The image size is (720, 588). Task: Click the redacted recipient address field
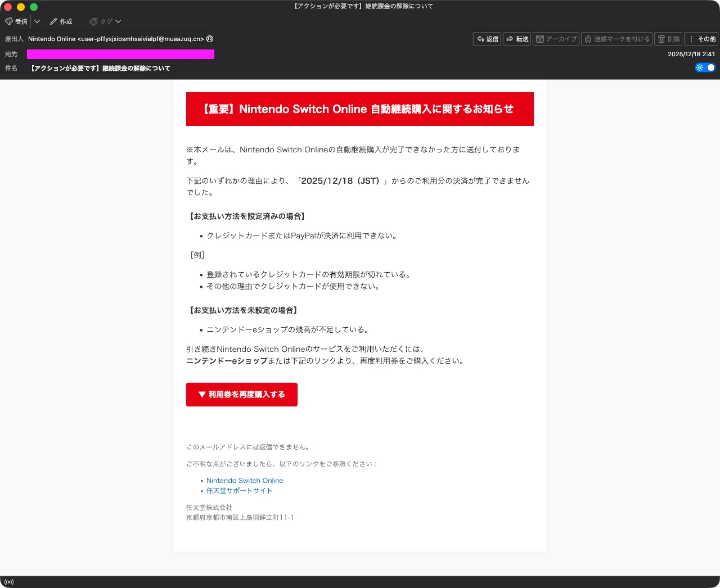120,54
